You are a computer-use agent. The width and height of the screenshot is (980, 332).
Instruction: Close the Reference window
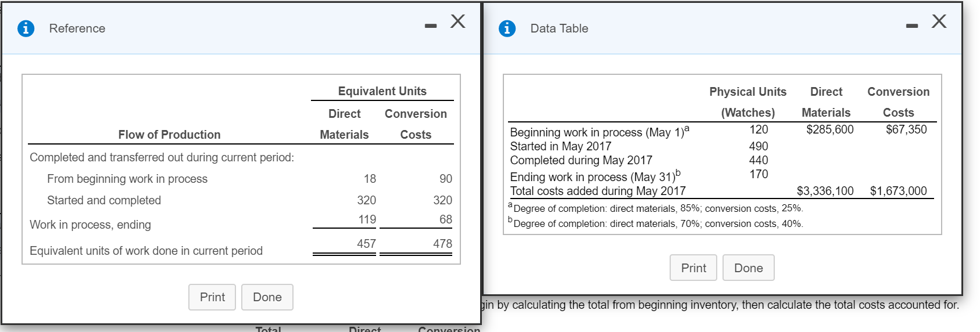click(458, 21)
